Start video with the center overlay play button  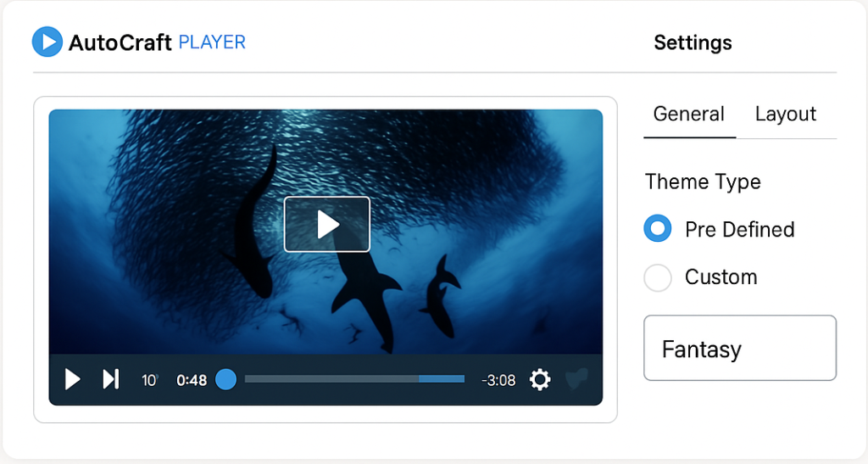click(x=327, y=224)
